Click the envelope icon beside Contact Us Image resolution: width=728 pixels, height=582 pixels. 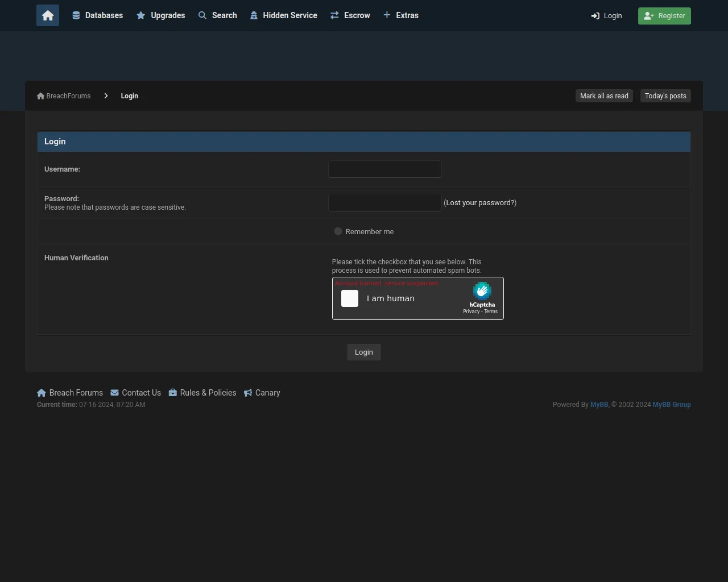click(114, 393)
